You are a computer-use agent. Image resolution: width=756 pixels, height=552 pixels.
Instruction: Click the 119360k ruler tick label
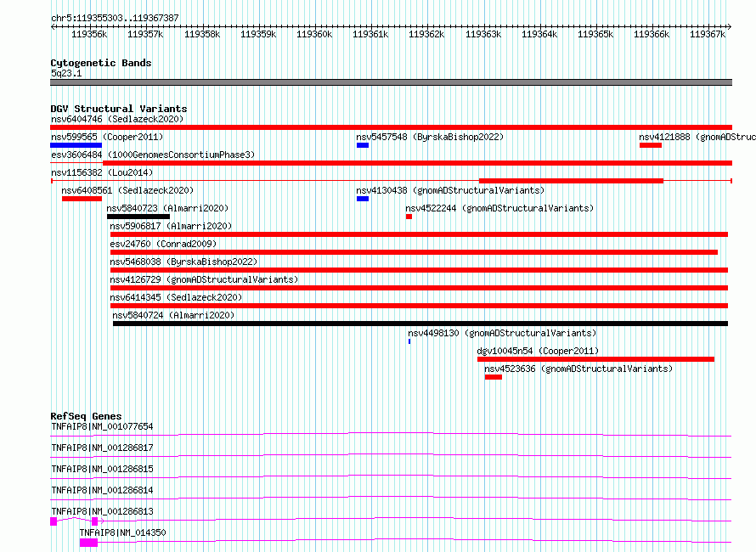pos(314,34)
